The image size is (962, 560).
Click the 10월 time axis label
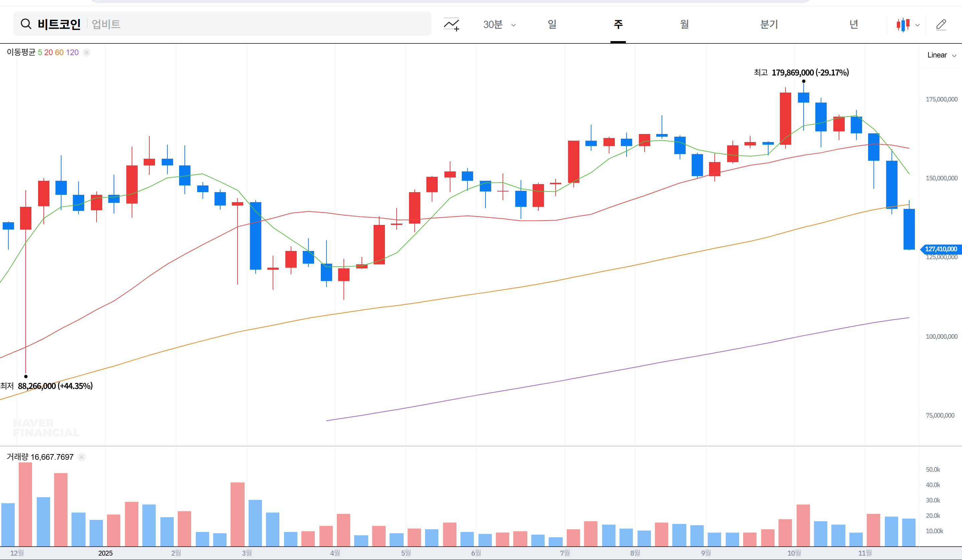pos(794,553)
